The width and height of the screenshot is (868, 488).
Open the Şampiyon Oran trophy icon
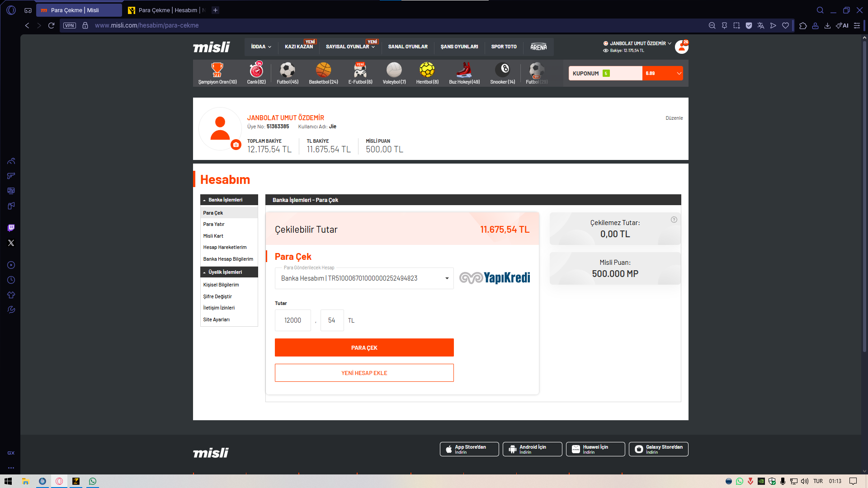(x=217, y=70)
